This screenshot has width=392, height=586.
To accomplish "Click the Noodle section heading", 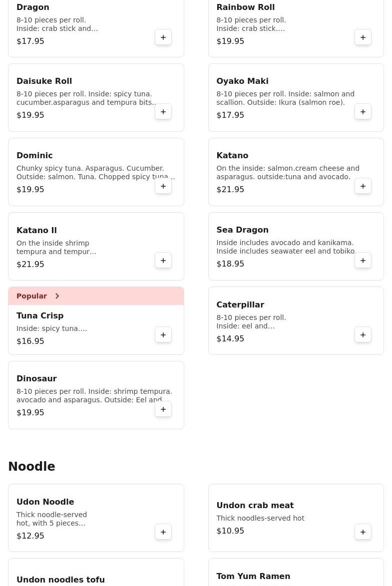I will [x=31, y=467].
